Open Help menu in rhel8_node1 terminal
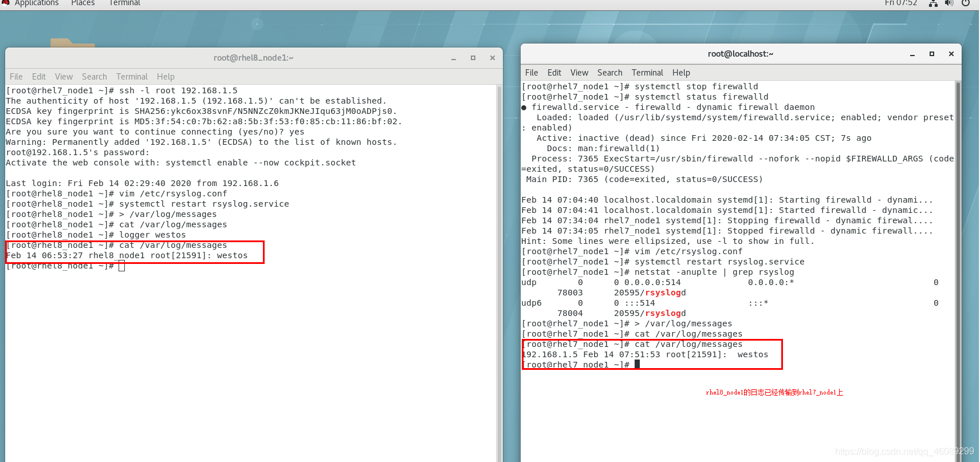 166,77
